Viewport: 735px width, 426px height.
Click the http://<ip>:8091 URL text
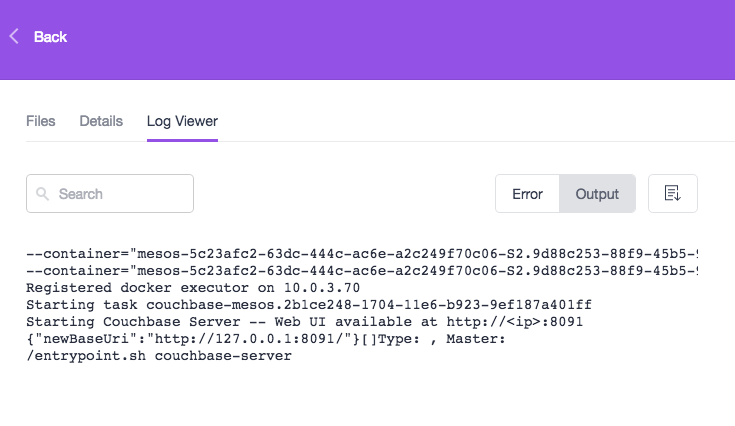click(x=515, y=322)
